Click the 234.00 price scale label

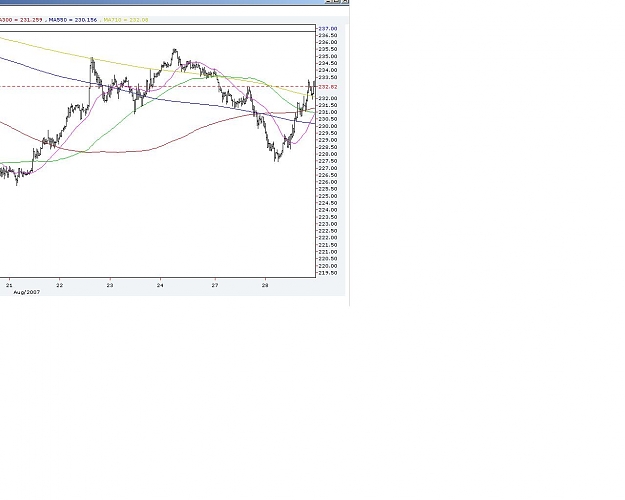[328, 70]
